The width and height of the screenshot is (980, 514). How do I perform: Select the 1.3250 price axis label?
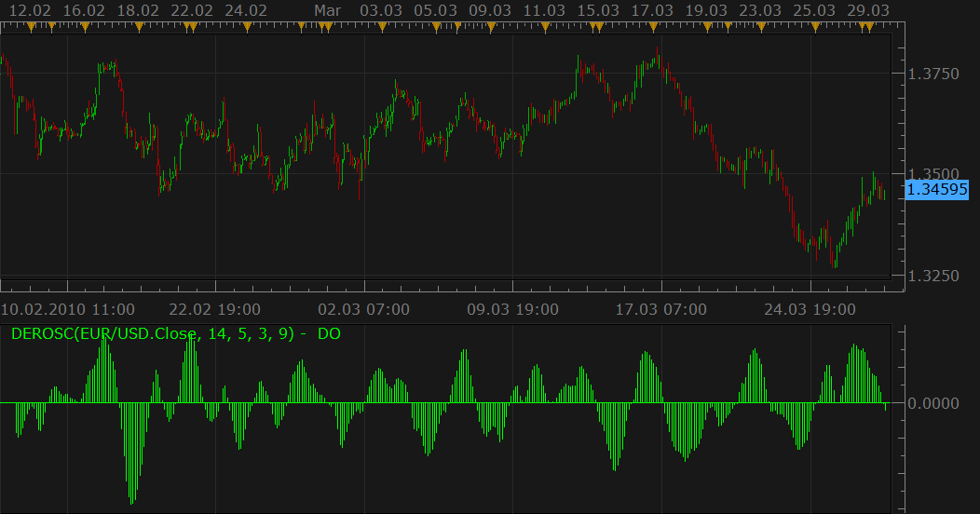coord(933,276)
